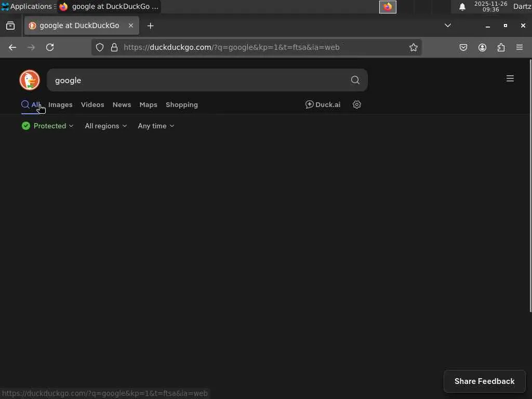
Task: Click Share Feedback button
Action: pyautogui.click(x=485, y=381)
